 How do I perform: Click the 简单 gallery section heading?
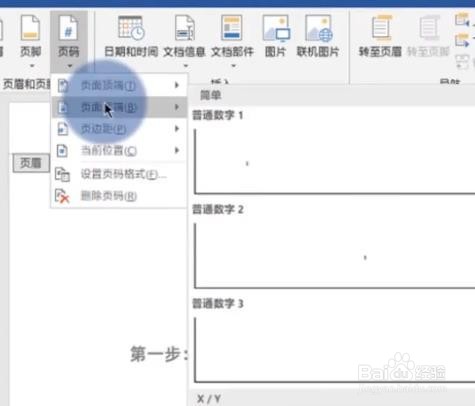pyautogui.click(x=210, y=95)
